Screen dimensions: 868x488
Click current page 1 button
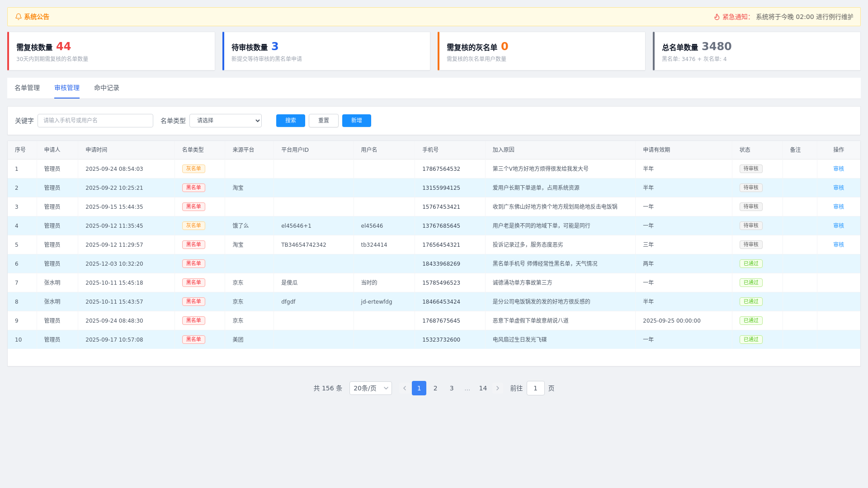tap(419, 388)
